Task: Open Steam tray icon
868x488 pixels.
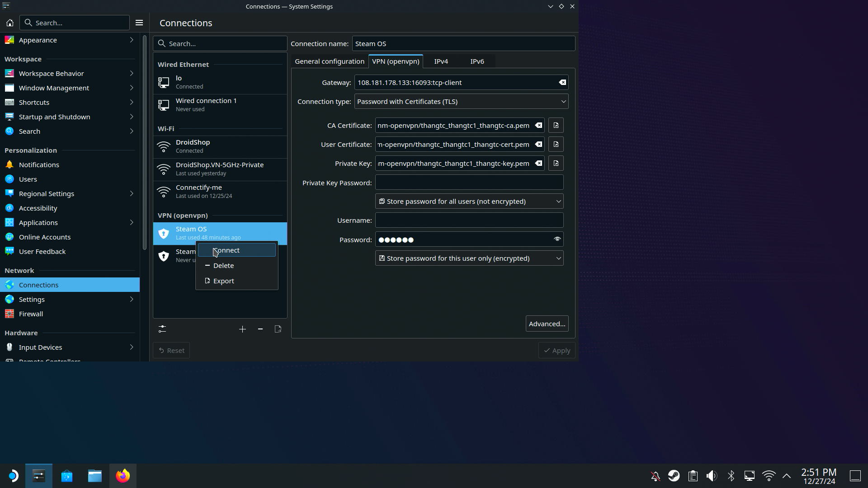Action: coord(674,476)
